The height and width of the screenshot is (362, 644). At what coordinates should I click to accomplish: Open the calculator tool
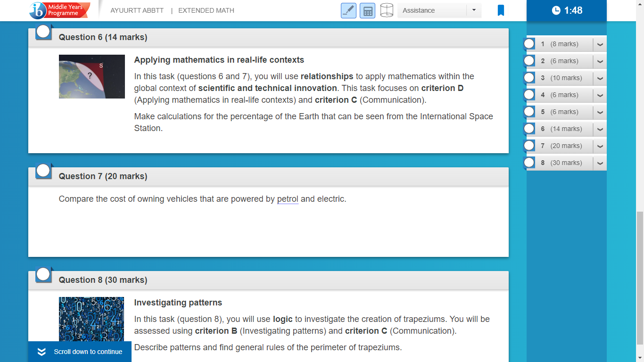pos(367,10)
